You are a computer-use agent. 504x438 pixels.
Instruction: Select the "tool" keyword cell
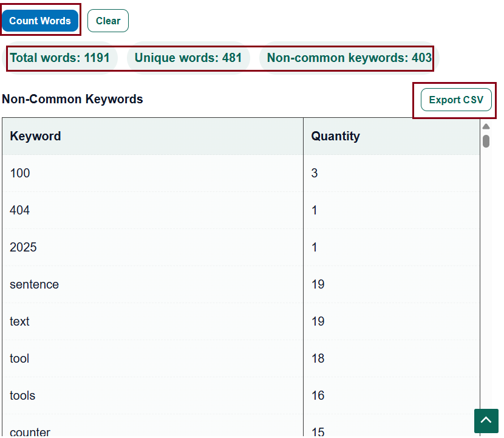click(x=19, y=358)
